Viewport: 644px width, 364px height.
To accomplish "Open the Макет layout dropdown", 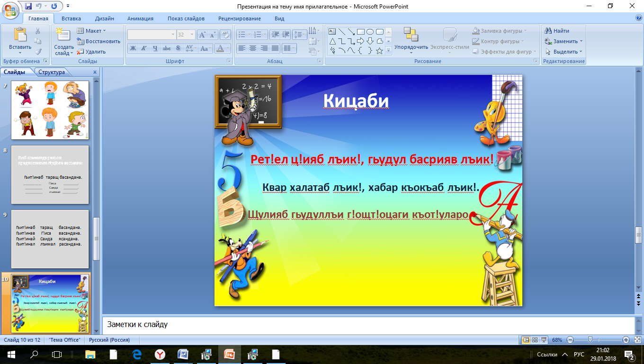I will coord(91,31).
